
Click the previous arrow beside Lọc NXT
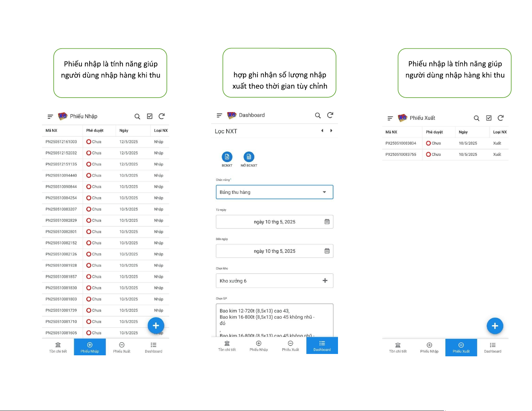(322, 131)
